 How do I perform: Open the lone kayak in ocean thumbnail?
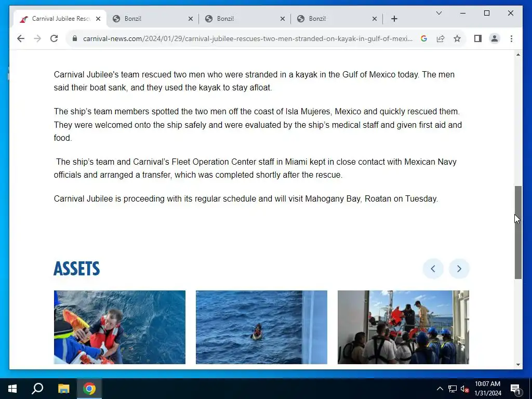pos(261,327)
